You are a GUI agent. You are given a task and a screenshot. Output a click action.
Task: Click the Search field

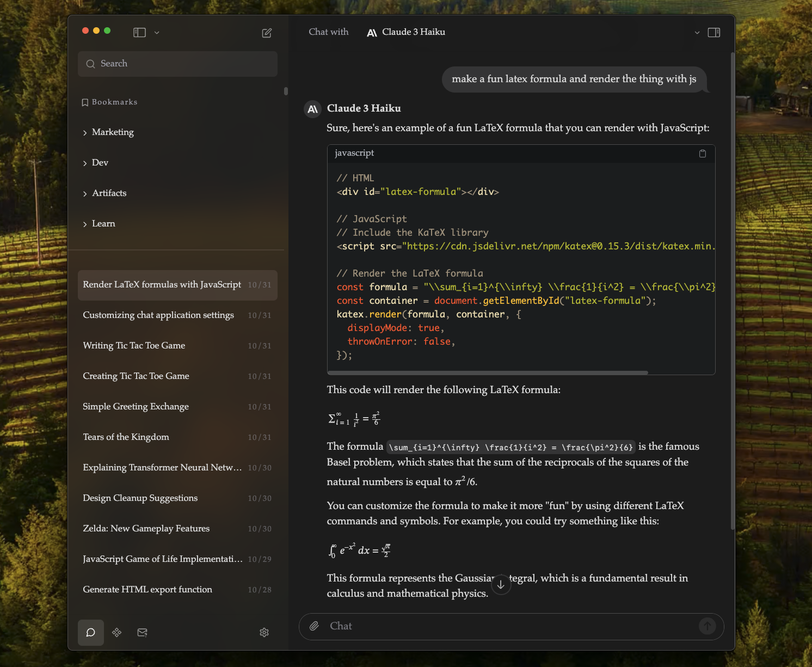(177, 64)
